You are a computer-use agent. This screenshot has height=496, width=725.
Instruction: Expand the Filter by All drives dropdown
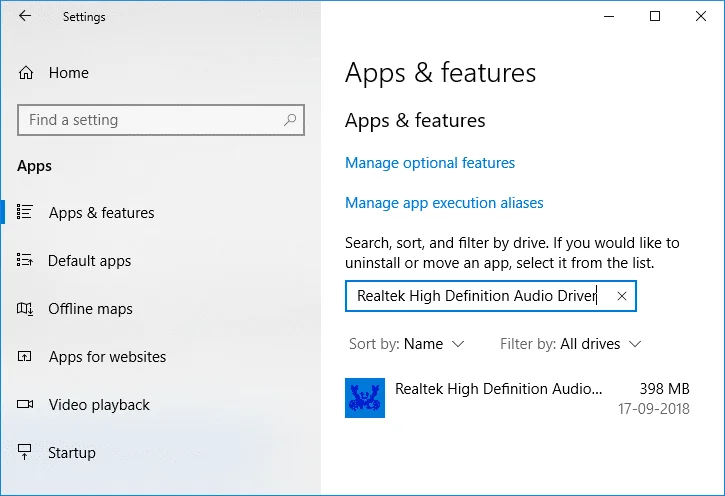tap(571, 344)
